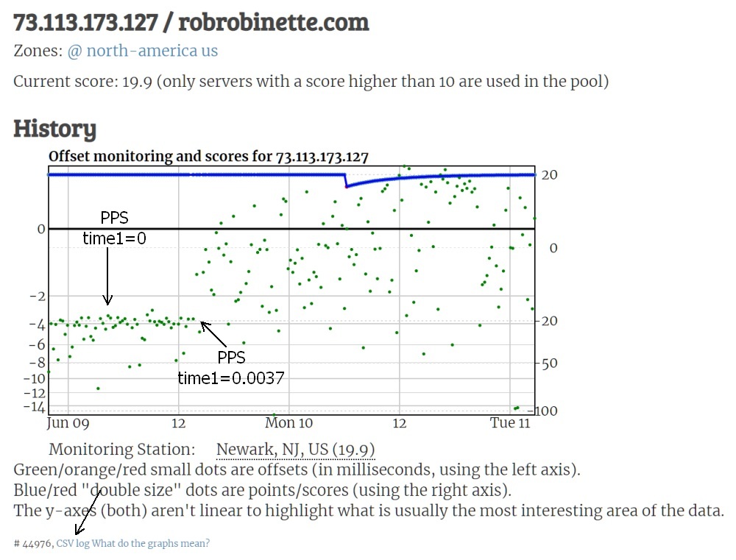Click the History heading
The width and height of the screenshot is (736, 560).
55,129
